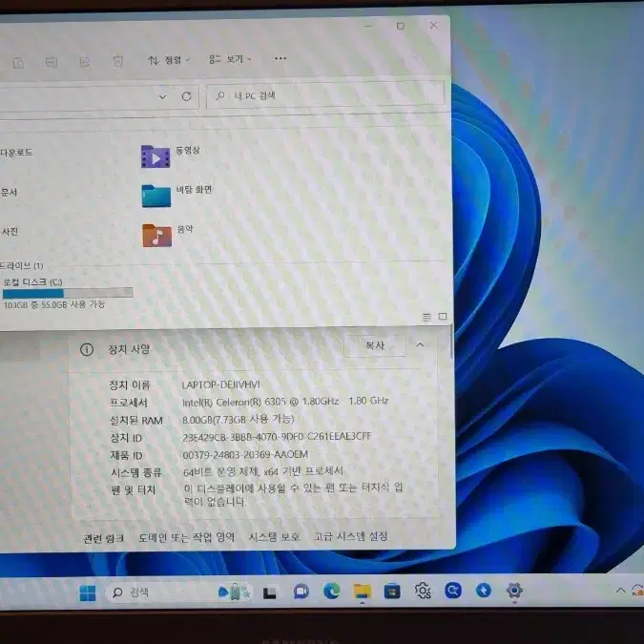Open the gear with S app icon on taskbar
This screenshot has width=644, height=644.
point(423,591)
